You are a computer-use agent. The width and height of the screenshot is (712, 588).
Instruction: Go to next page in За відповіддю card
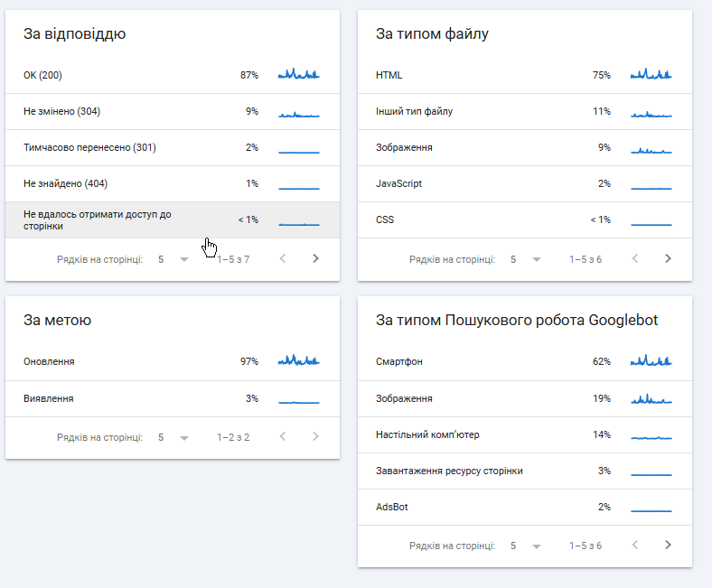tap(315, 258)
